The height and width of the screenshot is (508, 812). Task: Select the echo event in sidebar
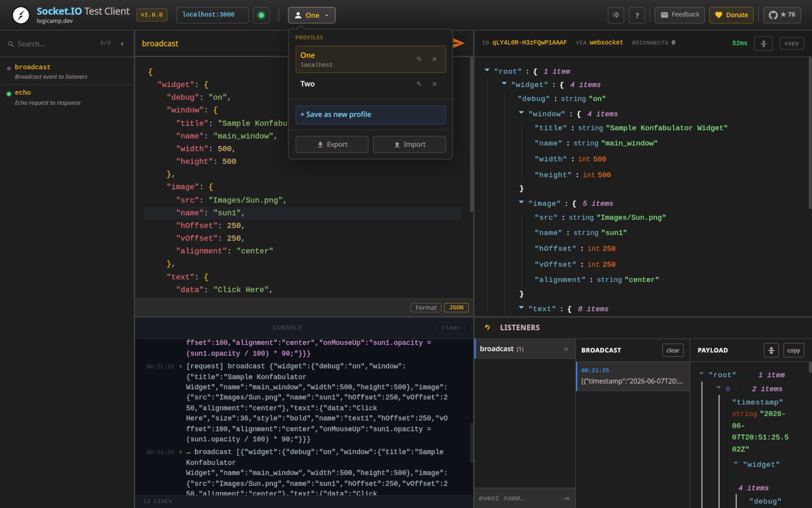tap(67, 97)
